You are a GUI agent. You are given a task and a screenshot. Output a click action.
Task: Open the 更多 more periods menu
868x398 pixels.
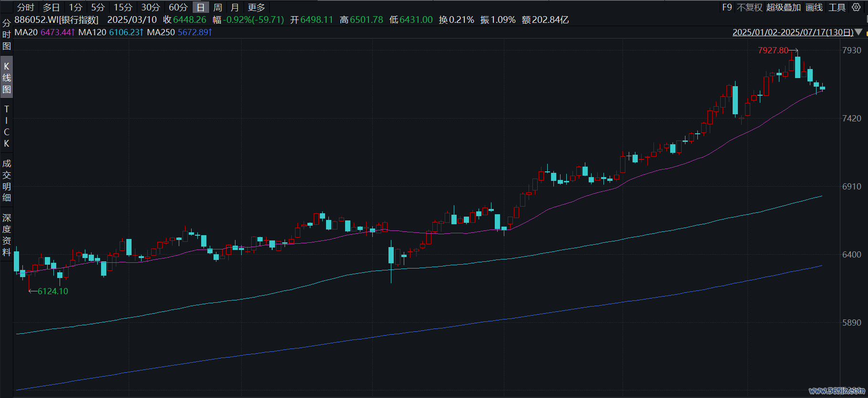pos(256,7)
